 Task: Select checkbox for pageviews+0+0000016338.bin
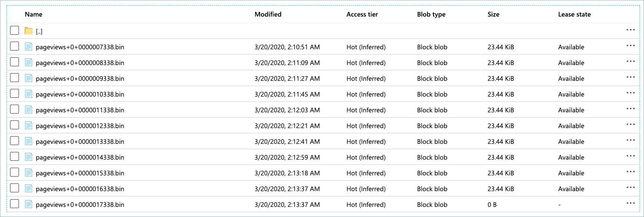15,188
